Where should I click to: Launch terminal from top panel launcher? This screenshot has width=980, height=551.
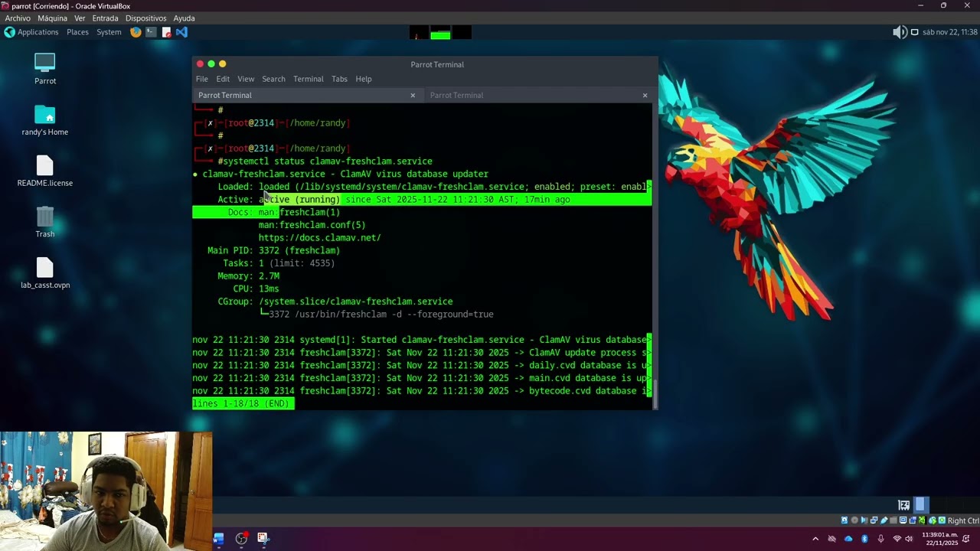pos(151,32)
